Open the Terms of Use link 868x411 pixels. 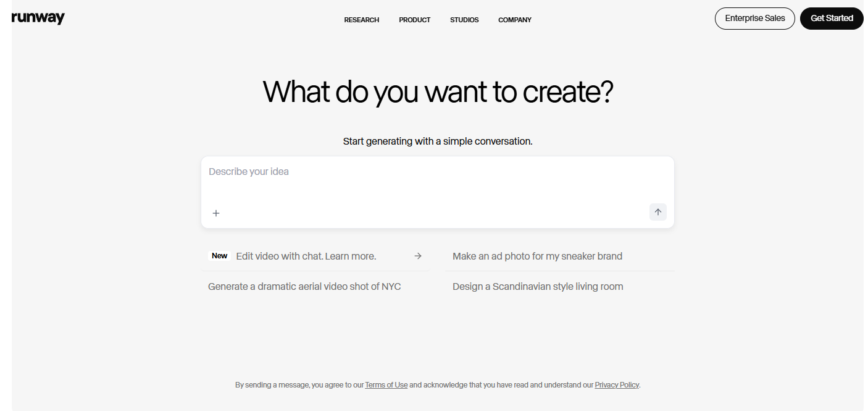[386, 385]
